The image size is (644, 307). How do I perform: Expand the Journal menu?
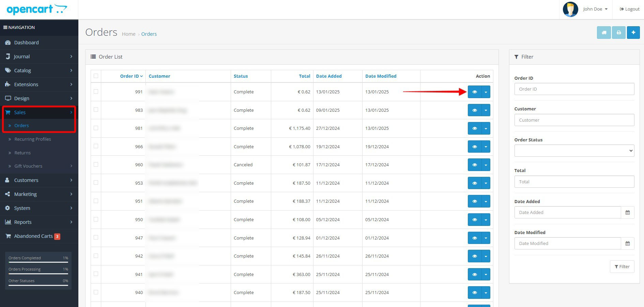point(39,57)
